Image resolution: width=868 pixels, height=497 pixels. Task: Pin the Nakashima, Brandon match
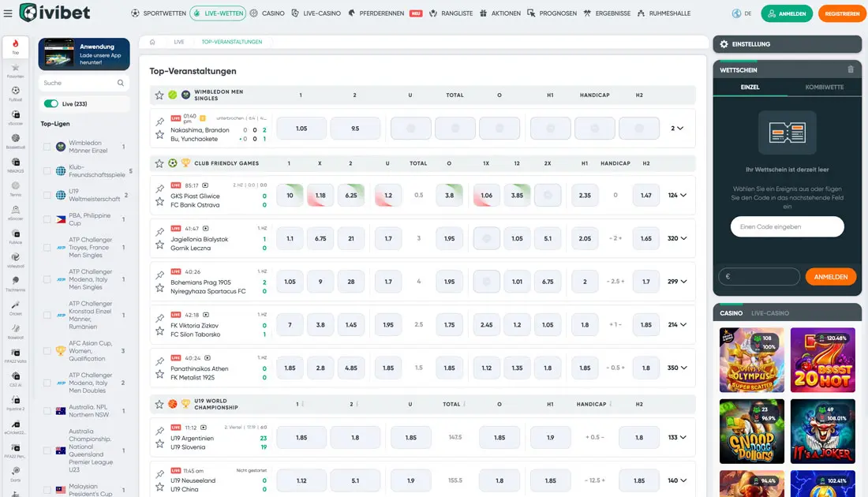[160, 121]
